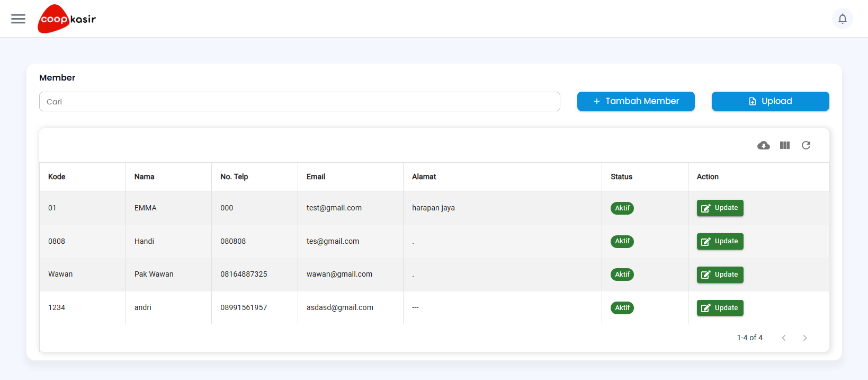
Task: Click the Email column header
Action: (x=316, y=177)
